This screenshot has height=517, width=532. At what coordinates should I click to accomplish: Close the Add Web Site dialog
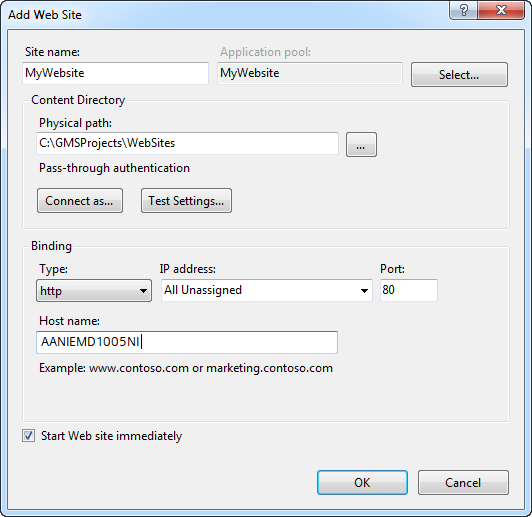click(x=501, y=10)
